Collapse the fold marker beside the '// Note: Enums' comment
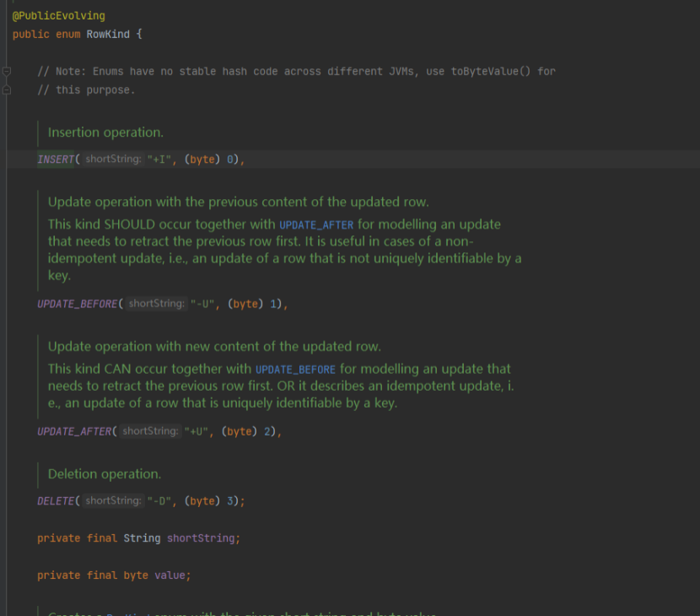Viewport: 700px width, 616px height. point(6,71)
